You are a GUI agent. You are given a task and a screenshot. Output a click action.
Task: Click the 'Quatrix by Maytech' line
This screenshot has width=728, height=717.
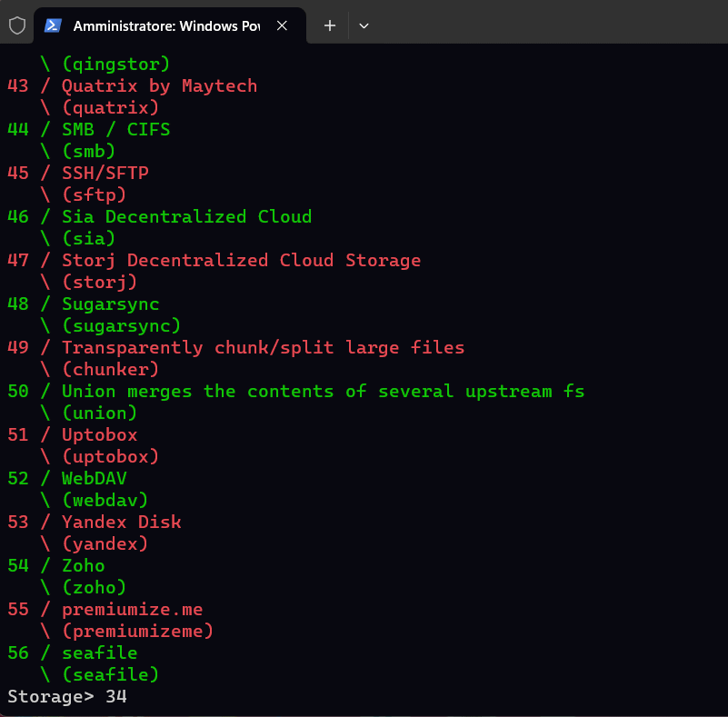point(159,86)
